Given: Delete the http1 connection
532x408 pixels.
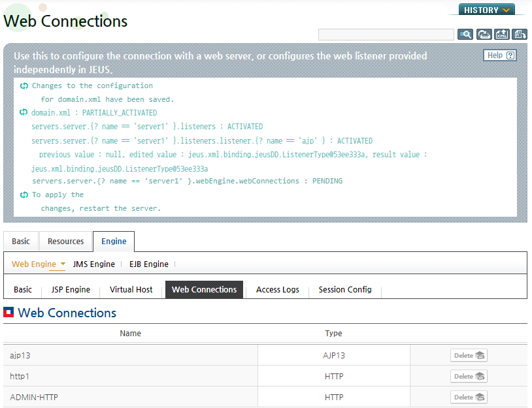Looking at the screenshot, I should click(x=469, y=376).
